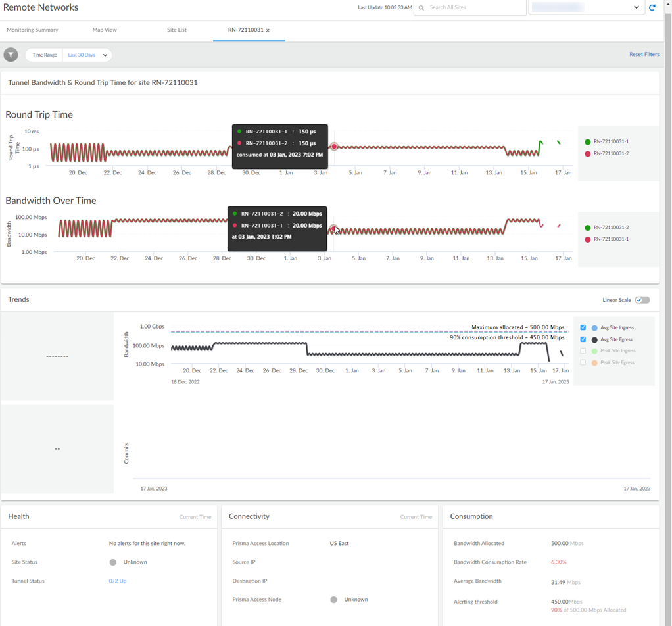This screenshot has height=626, width=672.
Task: Uncheck the Avg Site Egress checkbox
Action: tap(583, 339)
